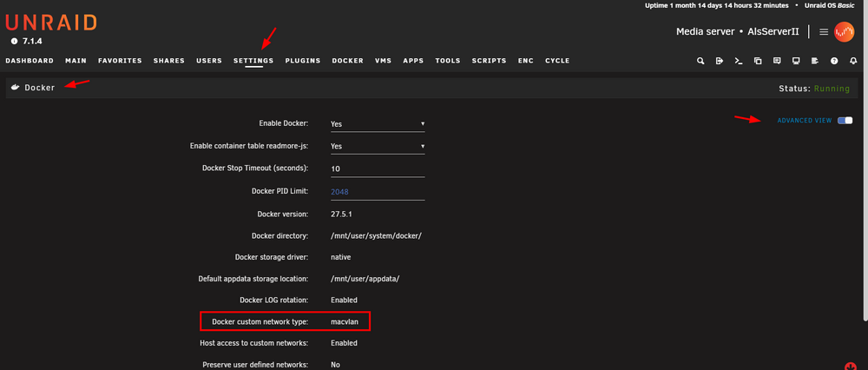Switch to the Shares tab

click(169, 61)
